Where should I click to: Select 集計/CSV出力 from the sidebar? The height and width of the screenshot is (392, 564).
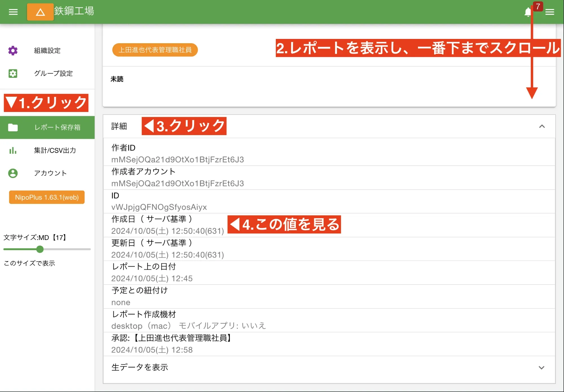coord(55,151)
